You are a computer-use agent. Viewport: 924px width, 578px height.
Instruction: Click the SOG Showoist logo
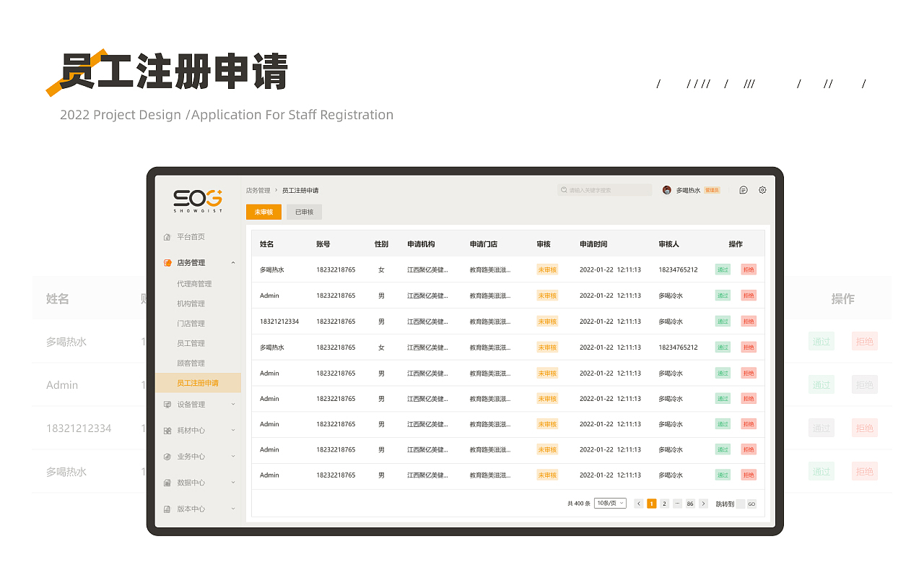click(198, 200)
